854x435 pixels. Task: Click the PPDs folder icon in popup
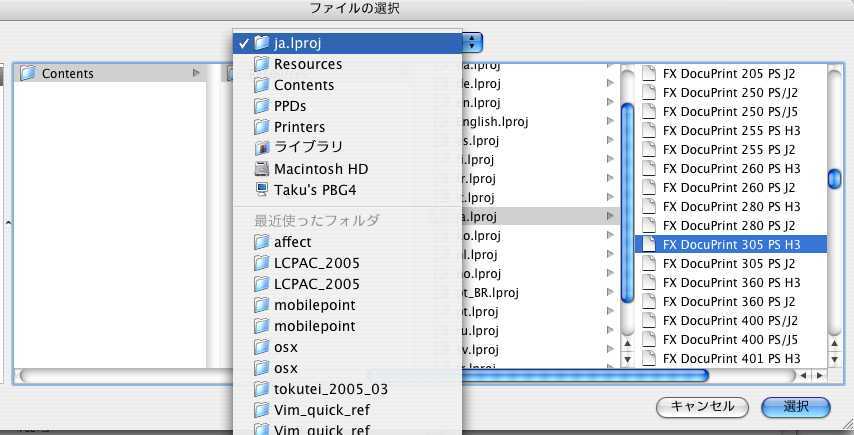point(262,106)
